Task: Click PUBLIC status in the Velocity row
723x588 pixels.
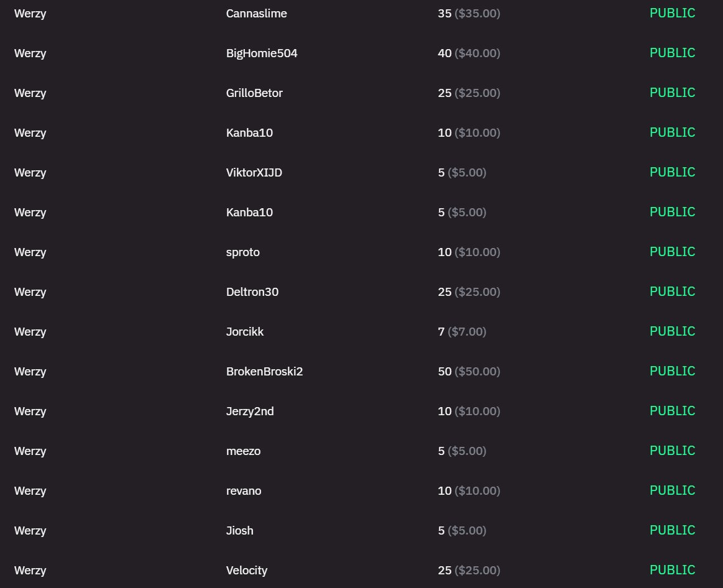Action: click(x=672, y=570)
